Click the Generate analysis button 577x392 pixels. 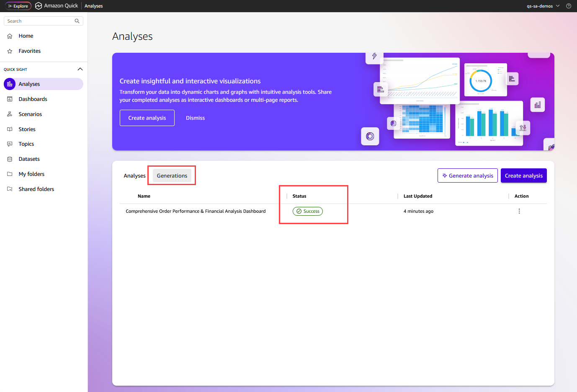(467, 175)
